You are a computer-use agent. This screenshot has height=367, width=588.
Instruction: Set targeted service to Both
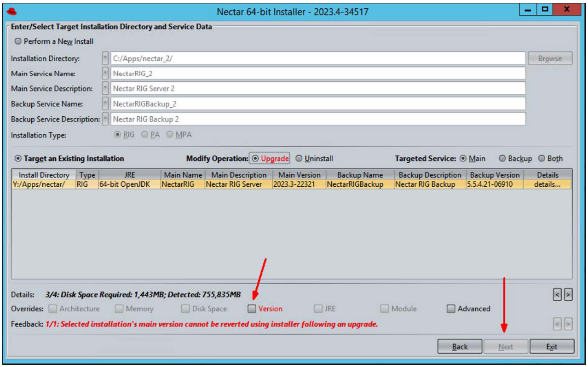click(550, 159)
